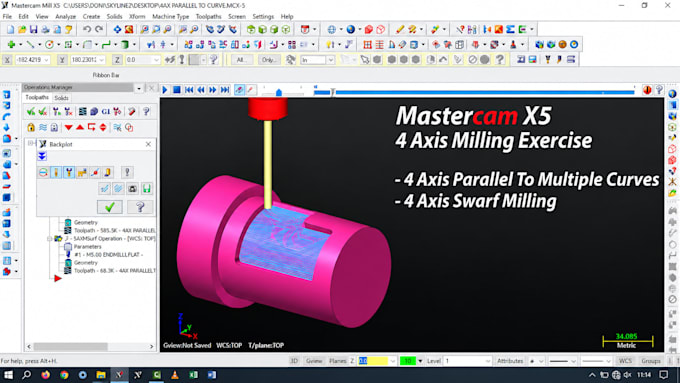
Task: Collapse the 5AXMSurf Operation tree node
Action: click(x=49, y=239)
